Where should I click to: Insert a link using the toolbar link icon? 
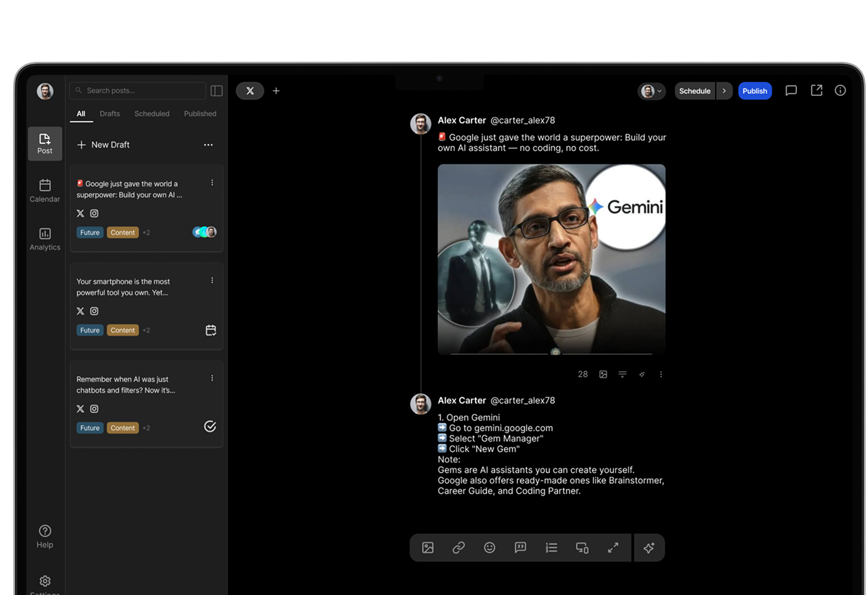(x=459, y=548)
